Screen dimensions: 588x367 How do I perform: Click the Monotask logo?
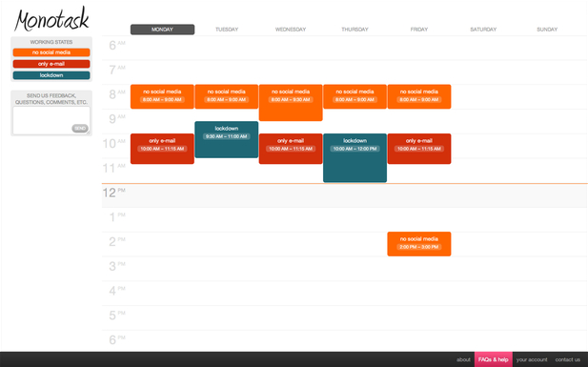[51, 19]
